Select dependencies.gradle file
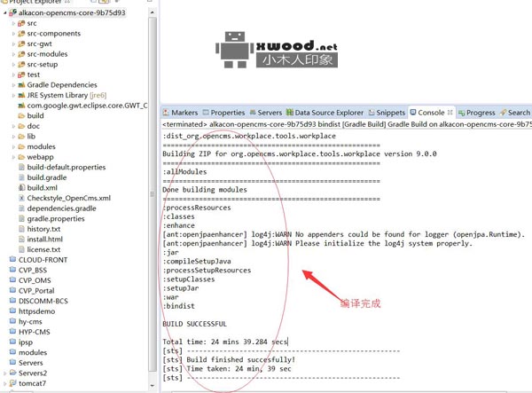This screenshot has width=532, height=393. click(61, 208)
